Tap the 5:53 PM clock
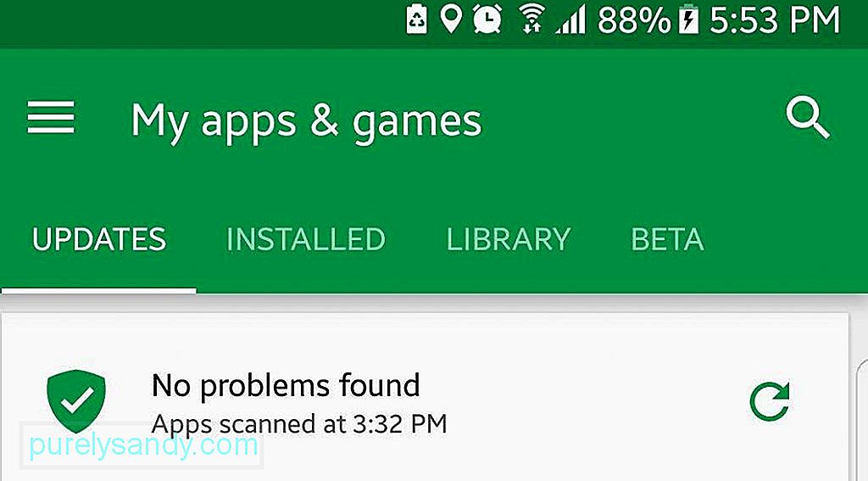This screenshot has height=481, width=868. 775,20
